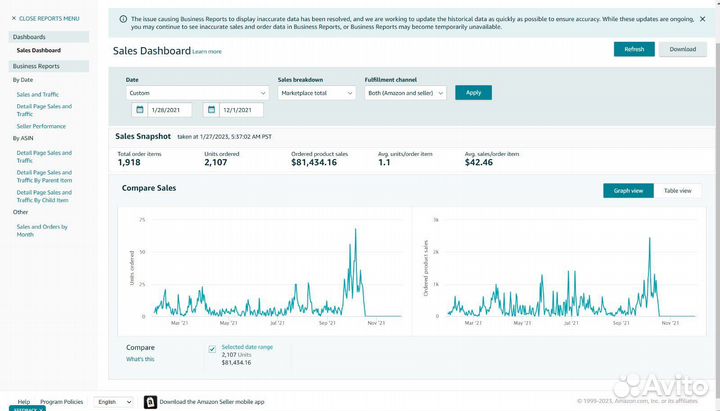Image resolution: width=720 pixels, height=411 pixels.
Task: Open the Sales breakdown dropdown
Action: tap(316, 92)
